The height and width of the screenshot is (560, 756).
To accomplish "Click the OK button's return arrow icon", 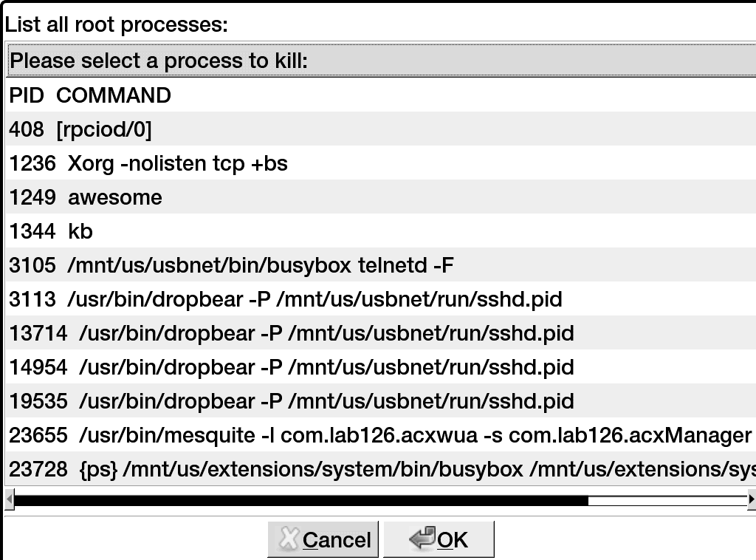I will tap(422, 539).
